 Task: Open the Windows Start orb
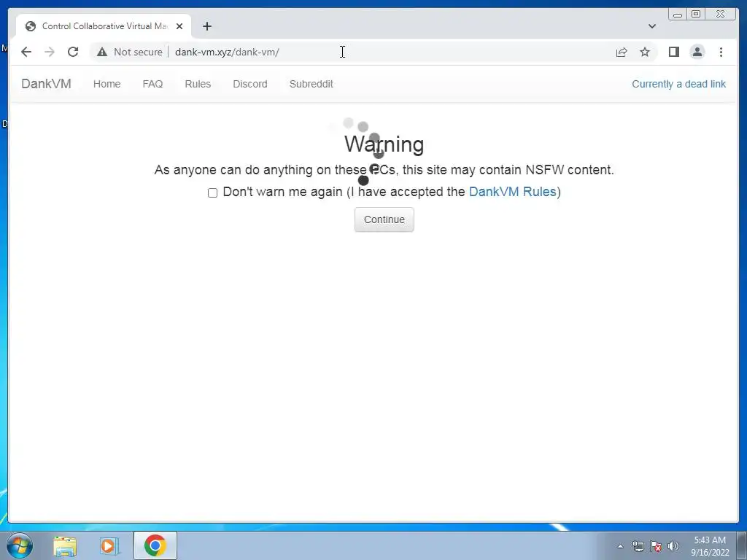point(20,545)
